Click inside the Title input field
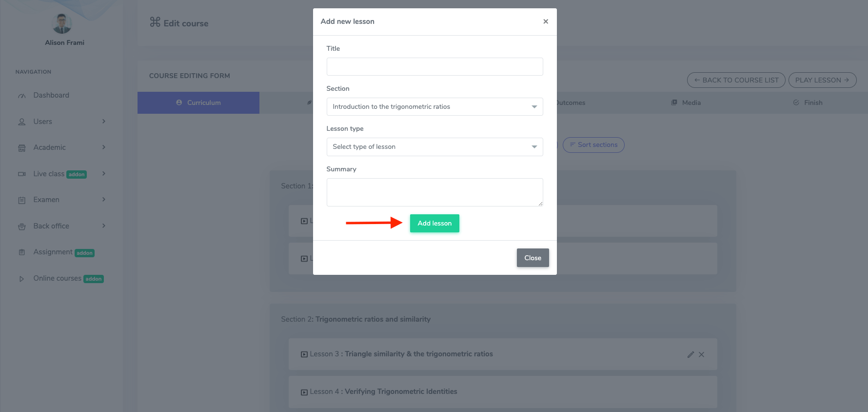The width and height of the screenshot is (868, 412). 434,66
